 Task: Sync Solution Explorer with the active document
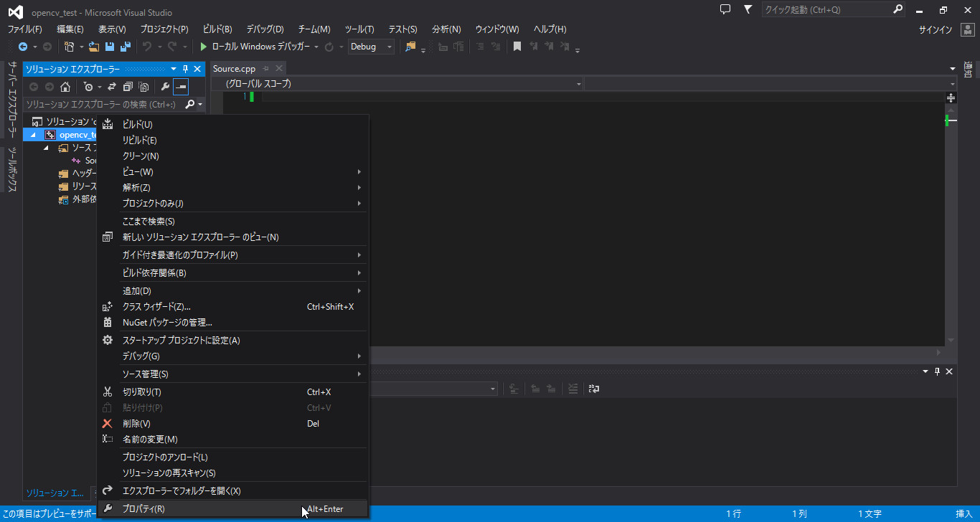click(113, 86)
